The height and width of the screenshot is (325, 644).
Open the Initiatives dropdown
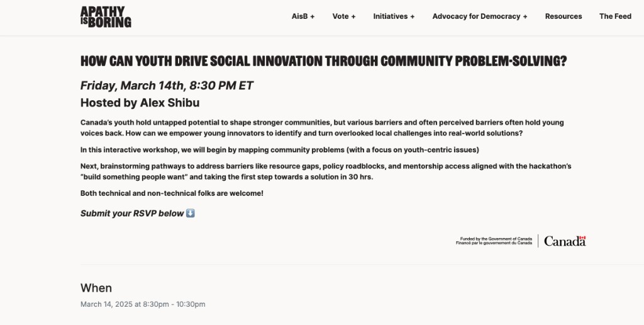click(394, 16)
